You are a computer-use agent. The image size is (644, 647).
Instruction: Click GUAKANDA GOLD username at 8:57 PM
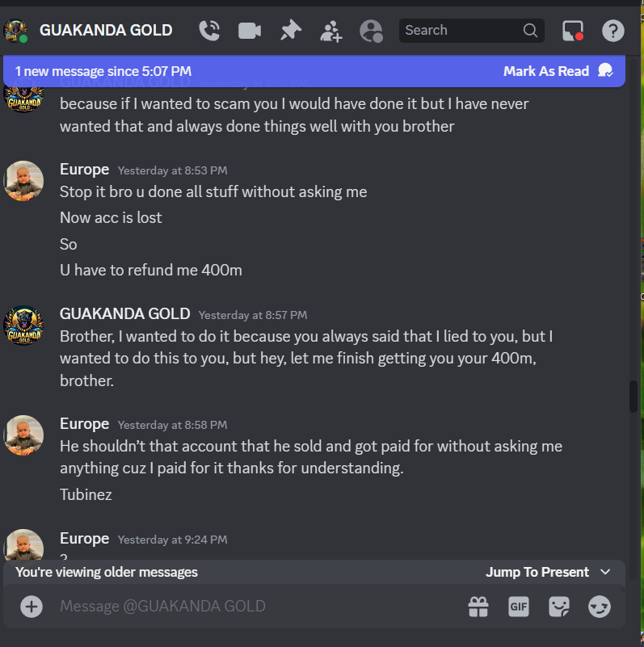(x=124, y=314)
